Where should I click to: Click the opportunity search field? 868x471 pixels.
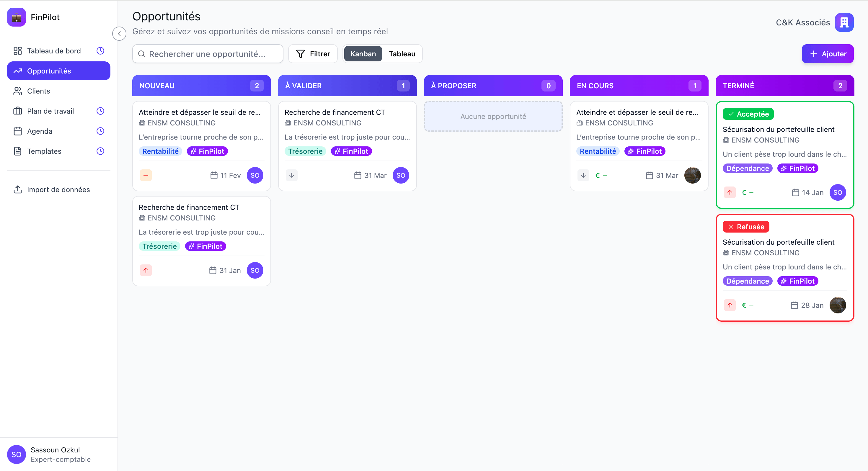pos(208,54)
